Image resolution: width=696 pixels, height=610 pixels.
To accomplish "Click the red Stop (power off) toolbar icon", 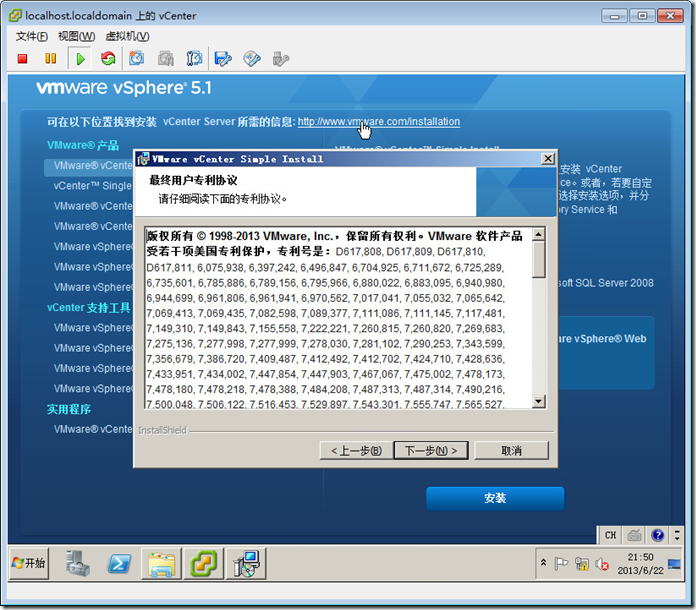I will click(x=23, y=59).
